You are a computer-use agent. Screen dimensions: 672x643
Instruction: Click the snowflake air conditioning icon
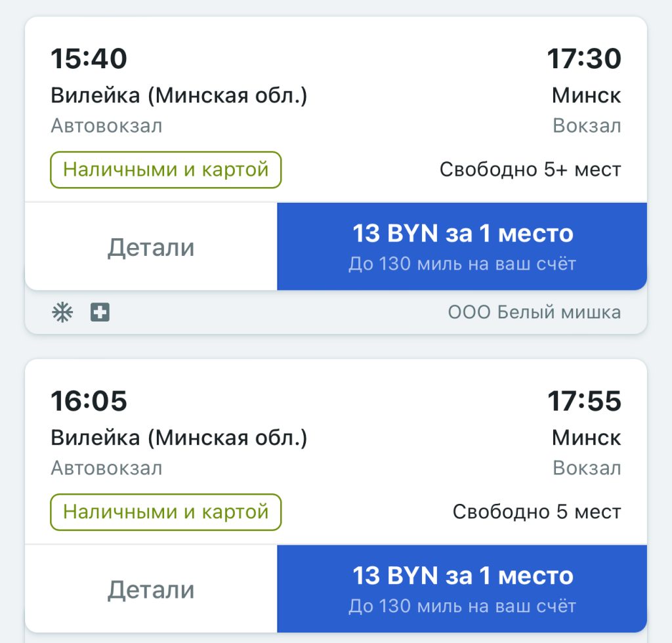(x=62, y=313)
